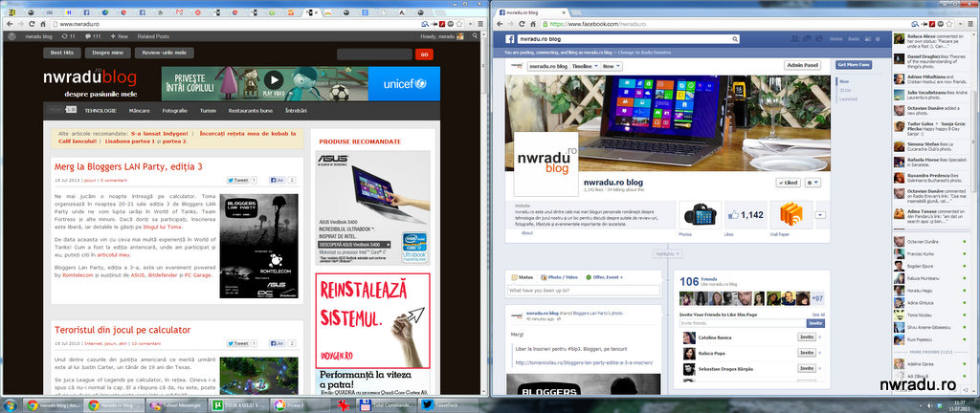
Task: Open the WordPress logo menu
Action: pyautogui.click(x=11, y=36)
